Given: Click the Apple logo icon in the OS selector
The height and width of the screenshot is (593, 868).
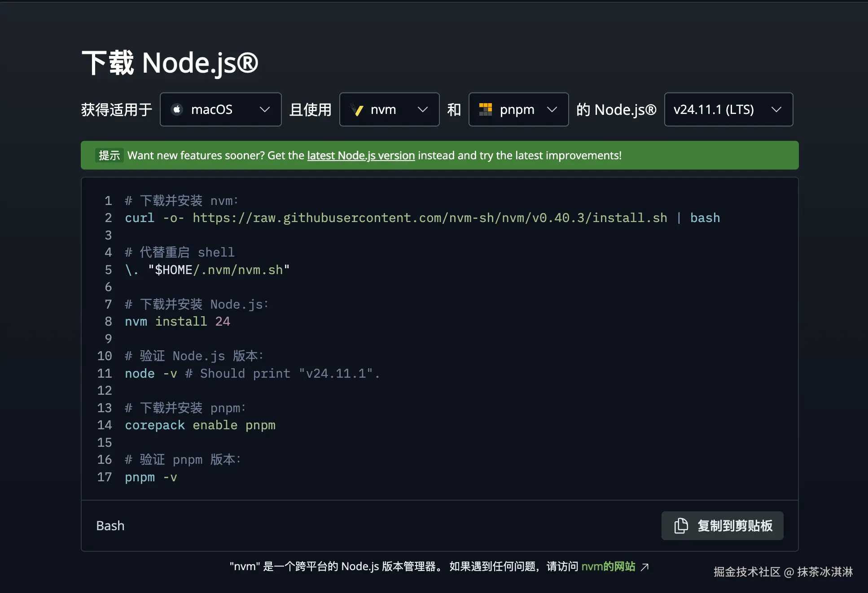Looking at the screenshot, I should pyautogui.click(x=177, y=109).
